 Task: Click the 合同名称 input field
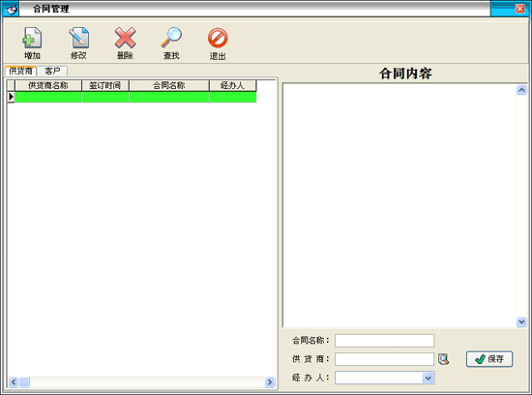pyautogui.click(x=384, y=341)
